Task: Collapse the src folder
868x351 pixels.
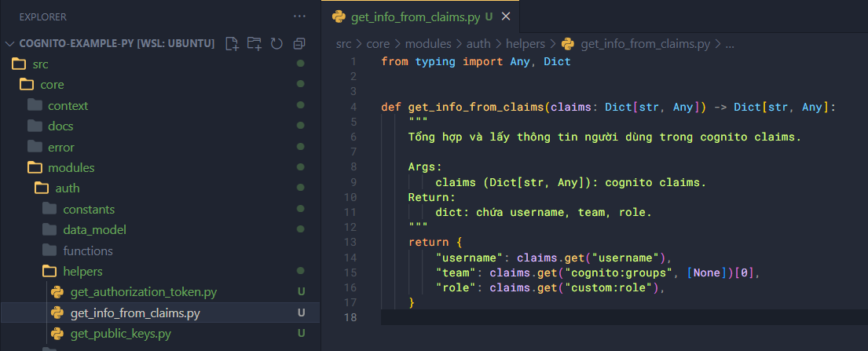Action: click(40, 64)
